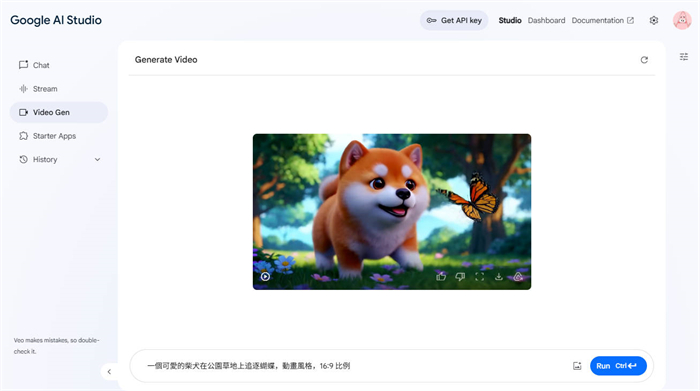Switch to the Studio tab

click(510, 21)
